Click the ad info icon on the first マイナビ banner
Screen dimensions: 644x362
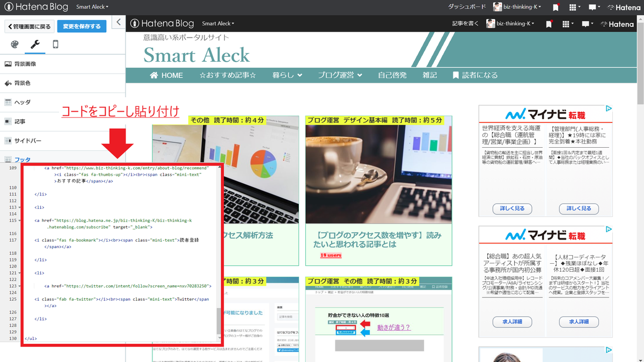pyautogui.click(x=608, y=108)
